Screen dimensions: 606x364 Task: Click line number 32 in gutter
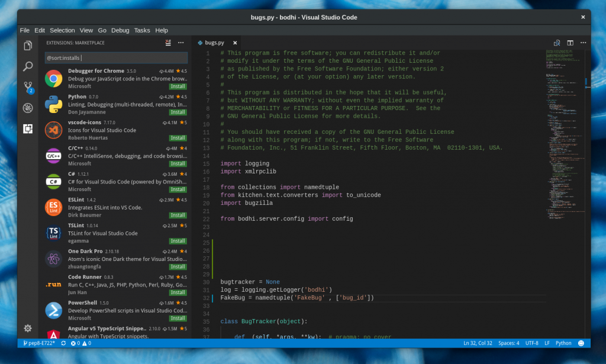click(x=206, y=298)
